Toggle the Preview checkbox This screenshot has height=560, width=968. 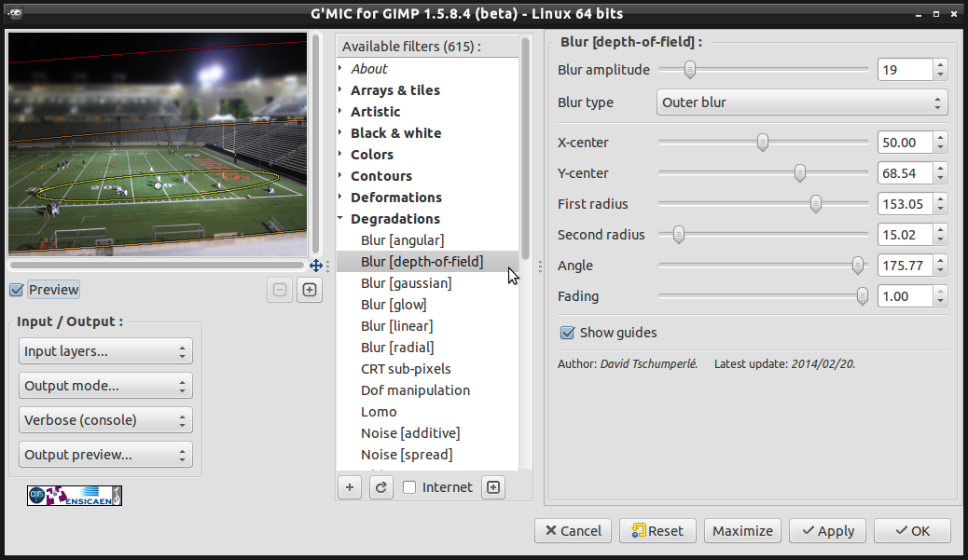[17, 290]
